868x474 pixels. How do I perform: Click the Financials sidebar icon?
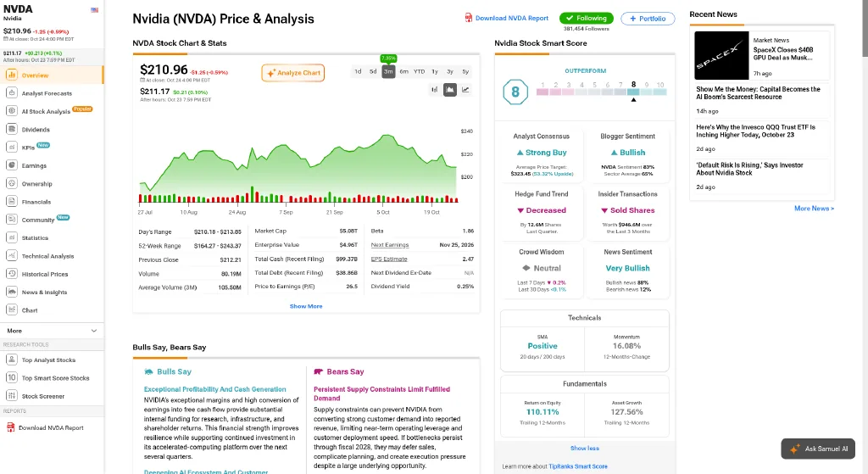click(12, 202)
